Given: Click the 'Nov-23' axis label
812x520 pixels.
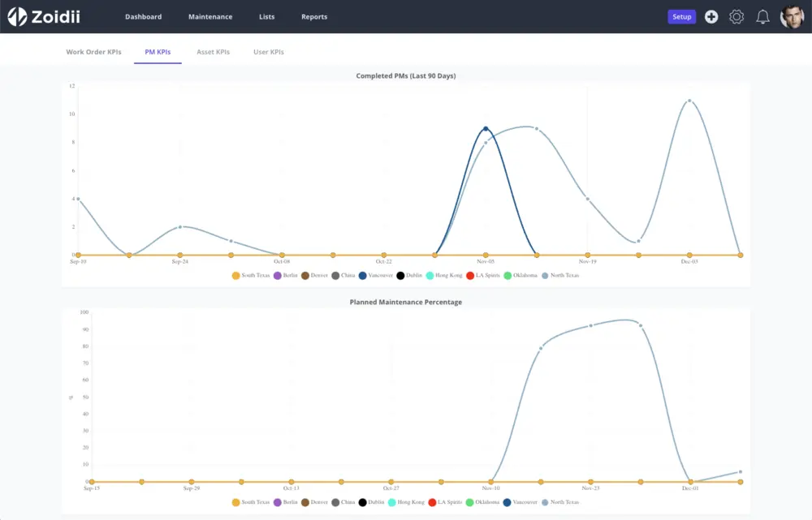Looking at the screenshot, I should [x=590, y=488].
